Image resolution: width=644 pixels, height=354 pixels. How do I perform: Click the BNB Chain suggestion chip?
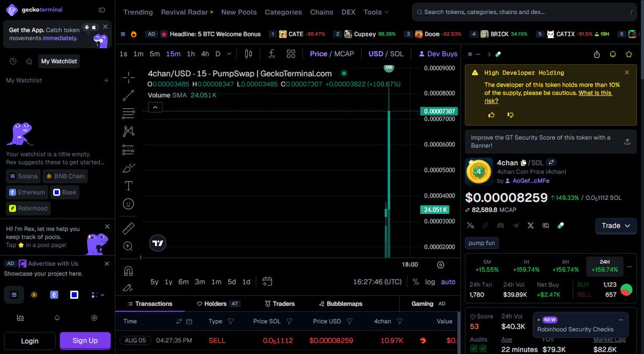coord(65,176)
